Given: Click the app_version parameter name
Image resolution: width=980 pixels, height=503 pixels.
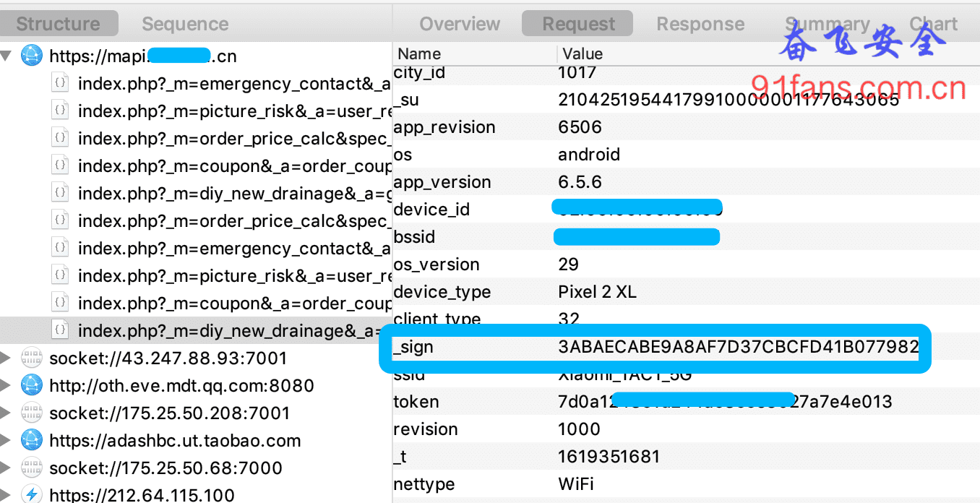Looking at the screenshot, I should [x=442, y=182].
